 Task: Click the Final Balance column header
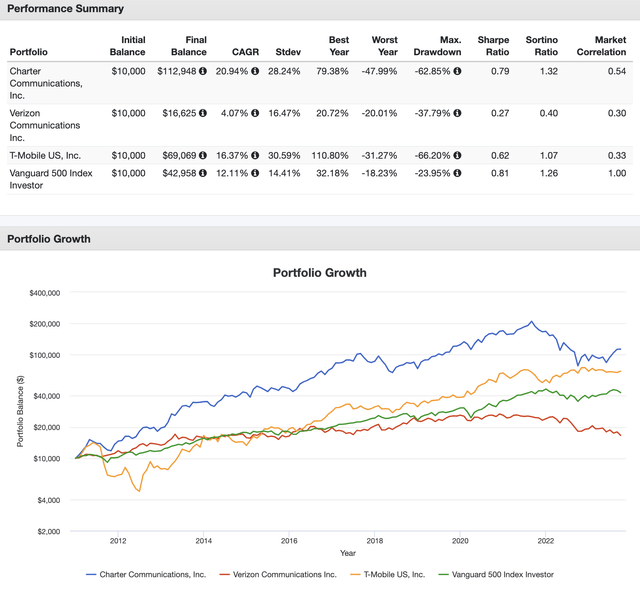(189, 46)
